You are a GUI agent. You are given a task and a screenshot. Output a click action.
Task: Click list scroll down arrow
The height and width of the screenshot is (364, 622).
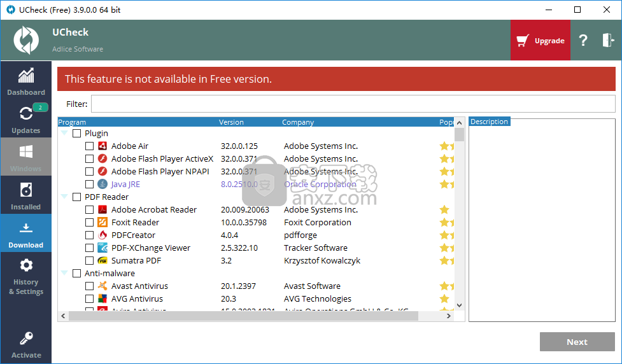point(460,305)
